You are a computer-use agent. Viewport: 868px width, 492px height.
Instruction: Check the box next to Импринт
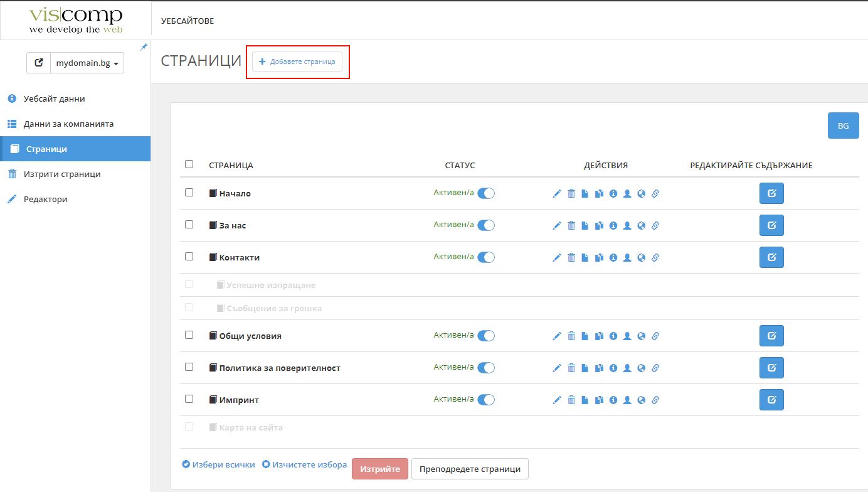pyautogui.click(x=189, y=399)
